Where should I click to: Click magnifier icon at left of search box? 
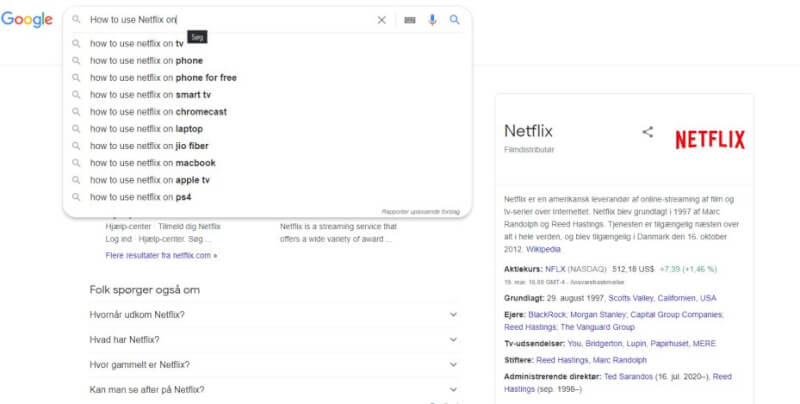coord(76,20)
